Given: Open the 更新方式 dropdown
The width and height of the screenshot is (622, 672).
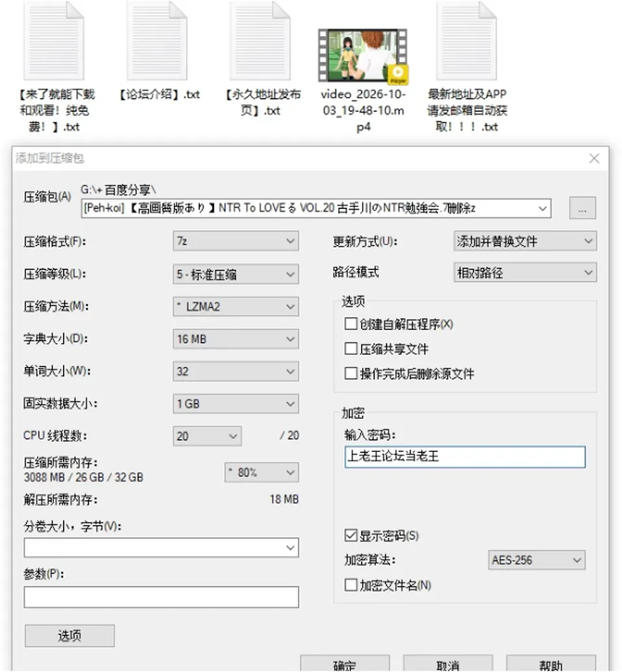Looking at the screenshot, I should tap(525, 241).
